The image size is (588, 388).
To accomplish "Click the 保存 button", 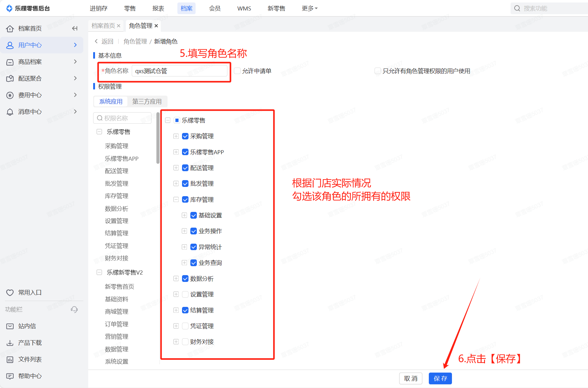I will pyautogui.click(x=440, y=378).
